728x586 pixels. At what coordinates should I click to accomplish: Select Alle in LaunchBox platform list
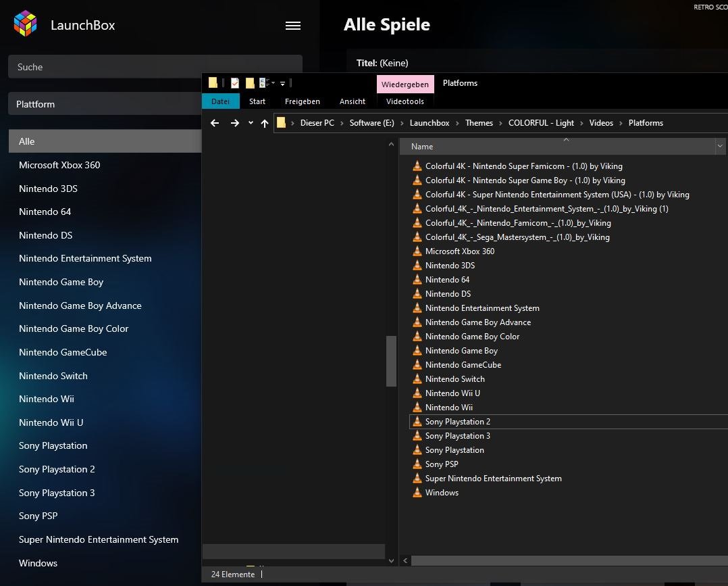click(105, 141)
